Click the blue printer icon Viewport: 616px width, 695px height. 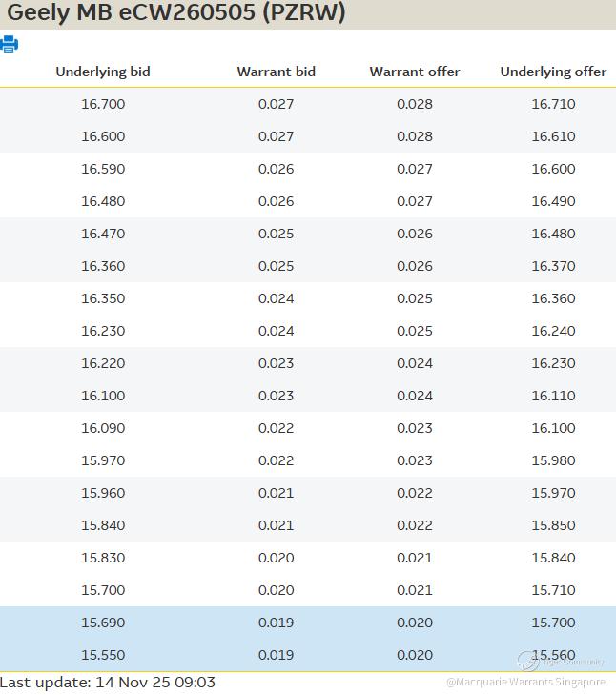[x=9, y=44]
